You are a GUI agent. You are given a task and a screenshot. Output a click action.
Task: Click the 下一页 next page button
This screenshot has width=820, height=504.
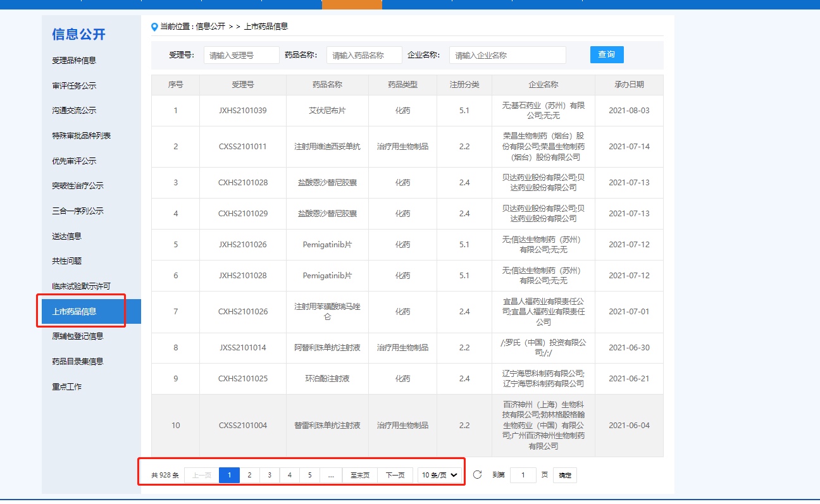(x=395, y=475)
